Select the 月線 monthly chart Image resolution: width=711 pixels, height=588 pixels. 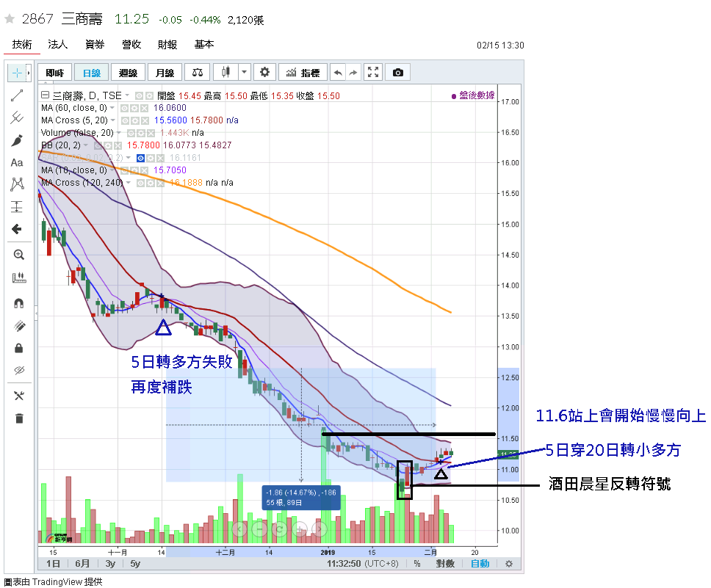click(165, 73)
